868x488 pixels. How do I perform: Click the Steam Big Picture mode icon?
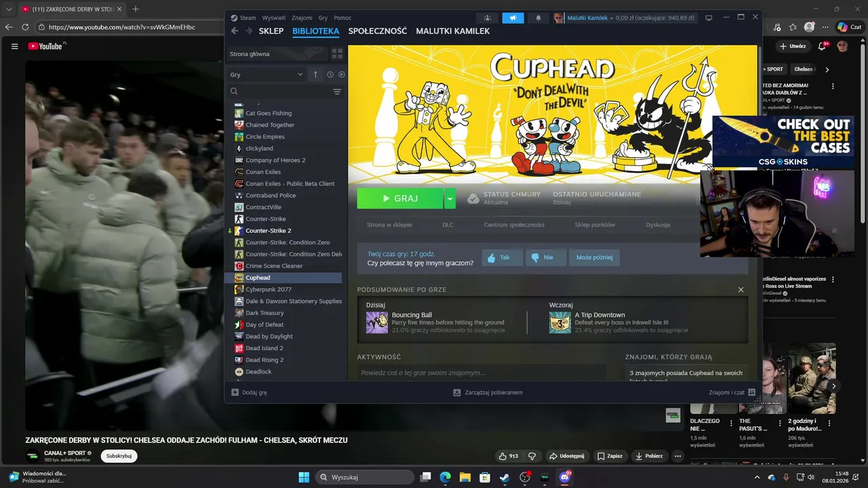coord(709,18)
